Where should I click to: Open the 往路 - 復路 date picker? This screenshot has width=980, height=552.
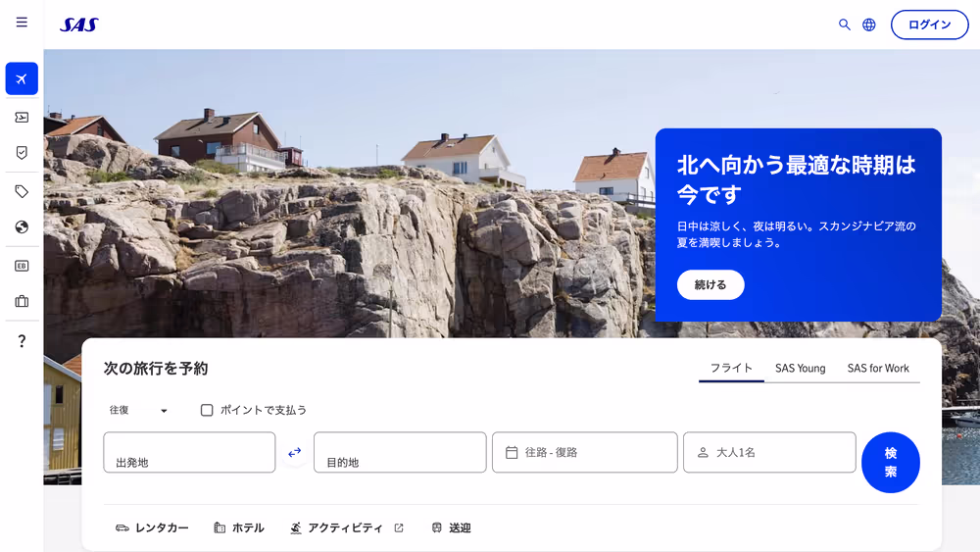pyautogui.click(x=584, y=452)
